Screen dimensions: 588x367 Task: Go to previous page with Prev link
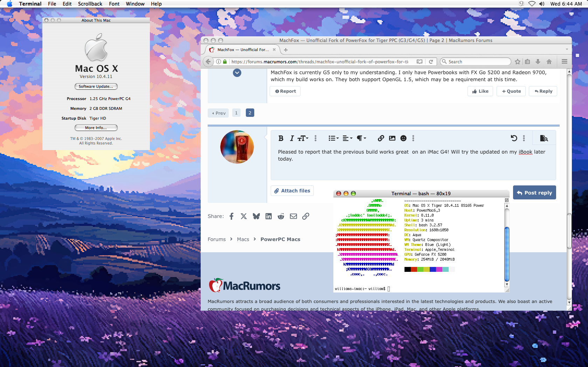(x=219, y=113)
